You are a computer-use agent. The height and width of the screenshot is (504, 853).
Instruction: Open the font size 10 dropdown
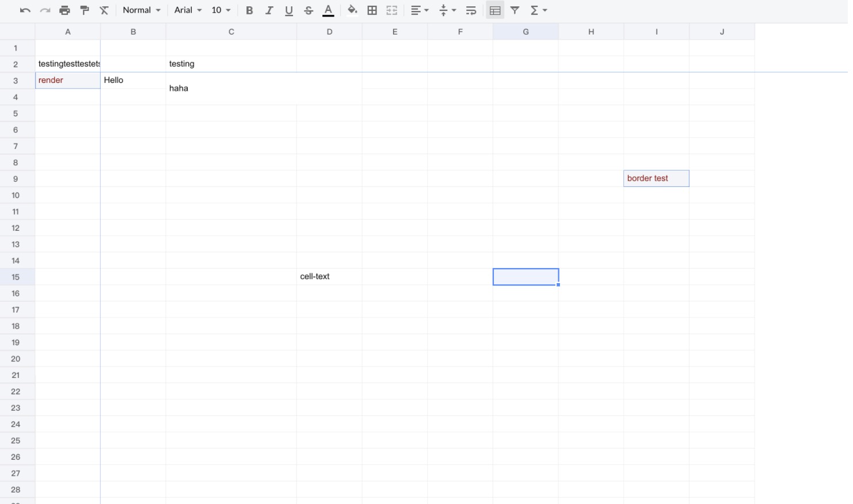click(x=221, y=10)
